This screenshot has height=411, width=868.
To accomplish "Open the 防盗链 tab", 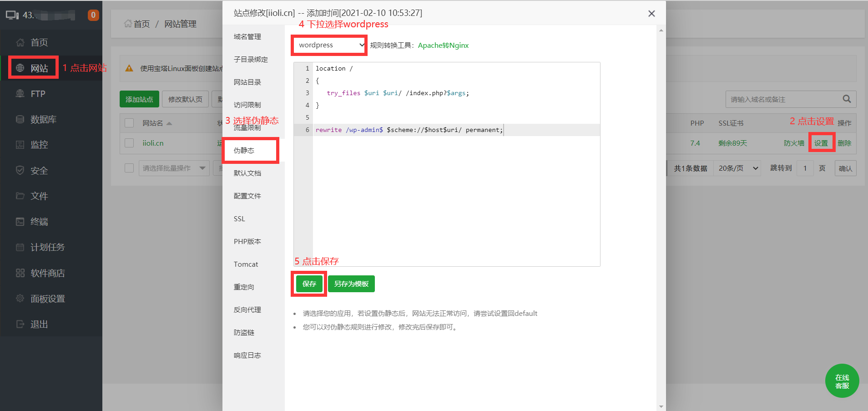I will pos(244,332).
